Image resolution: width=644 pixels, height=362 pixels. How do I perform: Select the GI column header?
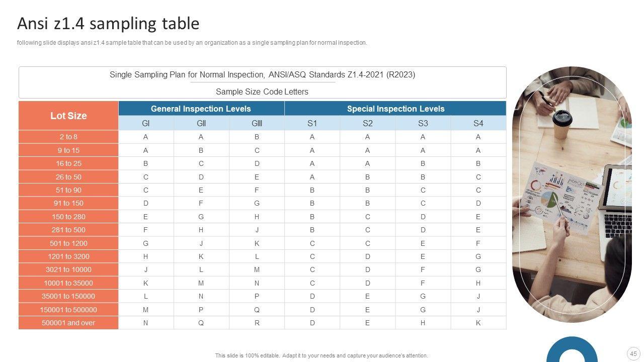(146, 123)
